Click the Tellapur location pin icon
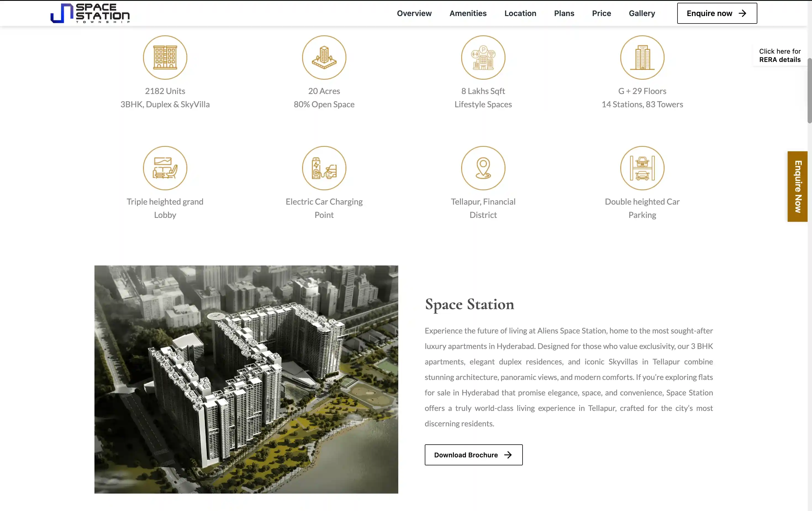Screen dimensions: 812x511 point(483,168)
